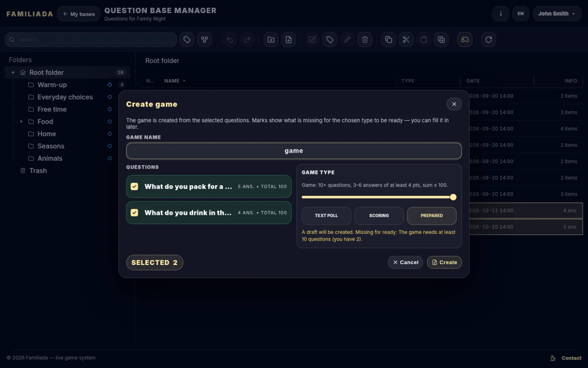Viewport: 588px width, 368px height.
Task: Click the new folder icon in the toolbar
Action: point(271,40)
